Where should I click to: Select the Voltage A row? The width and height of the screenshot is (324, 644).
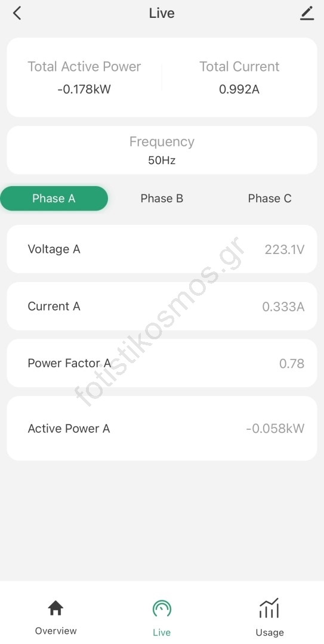coord(162,249)
